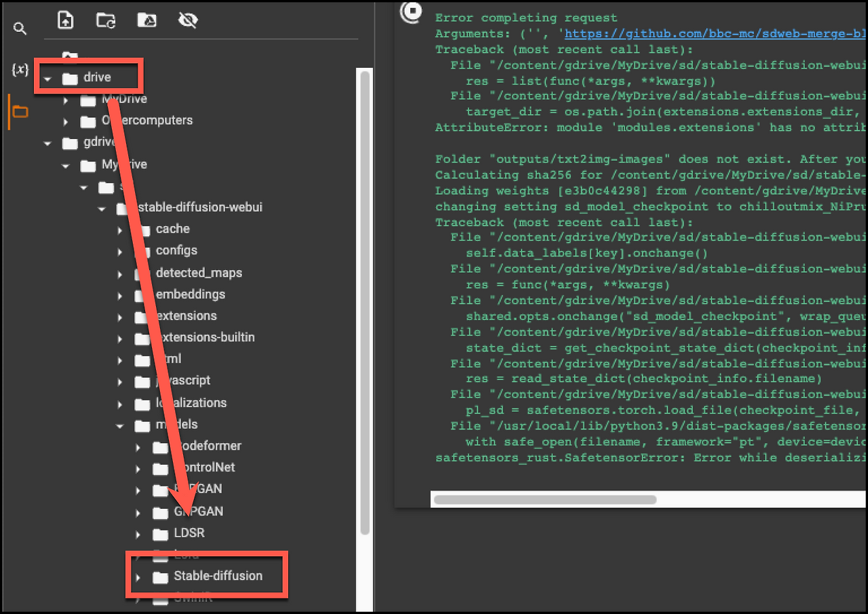
Task: Select the Files folder sidebar icon
Action: pos(20,111)
